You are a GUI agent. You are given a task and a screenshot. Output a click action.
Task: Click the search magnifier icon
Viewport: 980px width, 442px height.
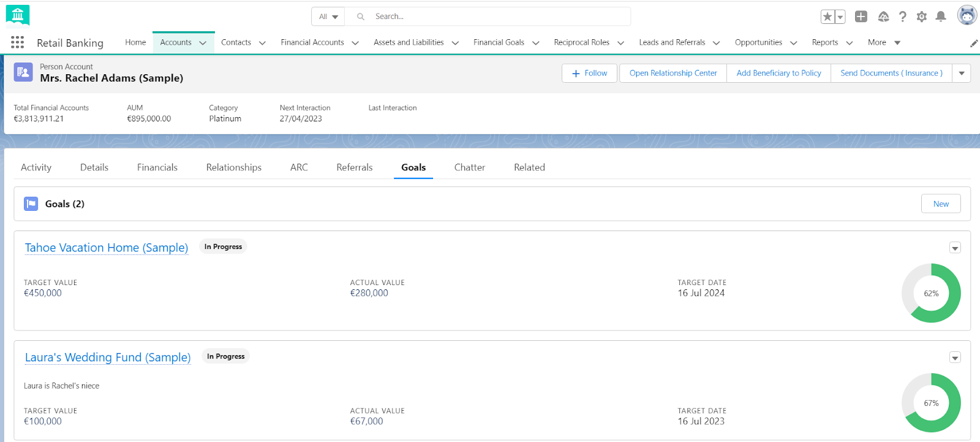361,17
